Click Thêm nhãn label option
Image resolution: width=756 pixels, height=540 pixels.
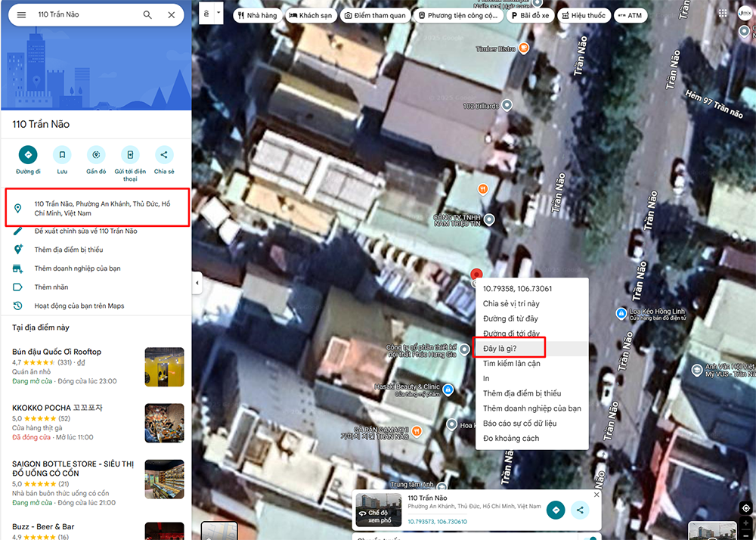(51, 287)
